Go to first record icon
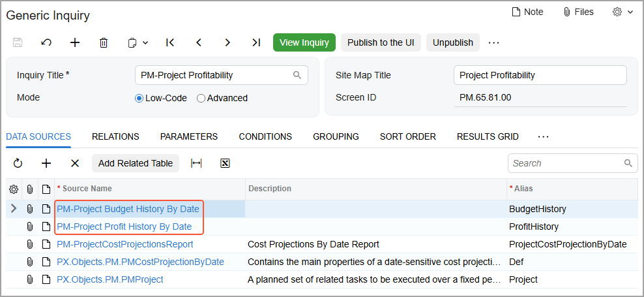644x297 pixels. (x=170, y=42)
